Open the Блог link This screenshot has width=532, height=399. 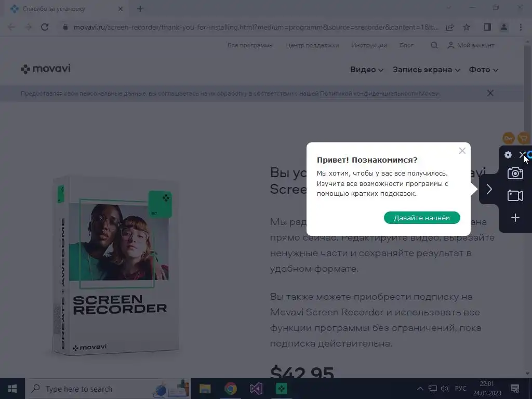coord(406,45)
